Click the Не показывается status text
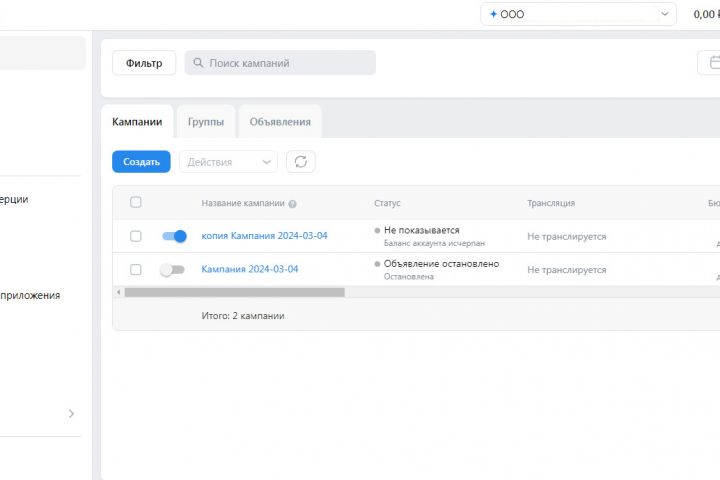 click(x=422, y=230)
